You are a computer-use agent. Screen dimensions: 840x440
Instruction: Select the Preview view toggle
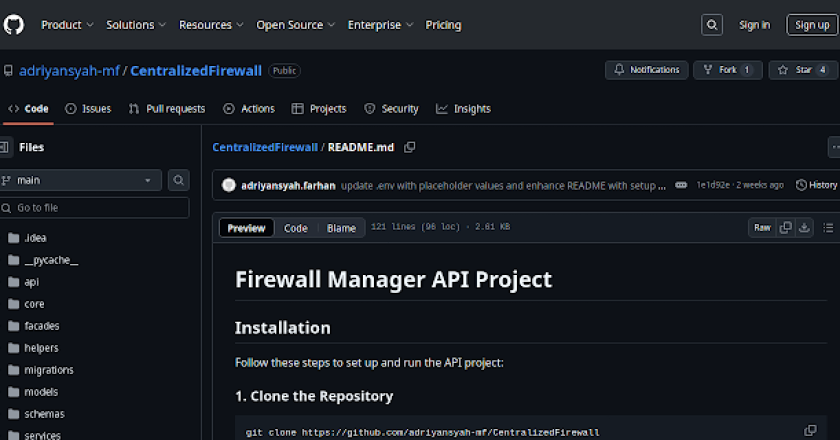[x=246, y=228]
